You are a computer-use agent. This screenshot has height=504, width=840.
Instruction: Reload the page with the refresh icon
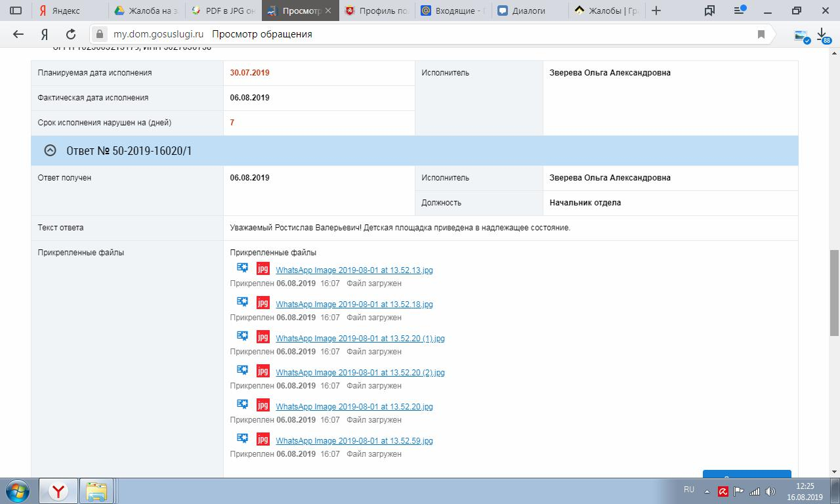(x=71, y=34)
